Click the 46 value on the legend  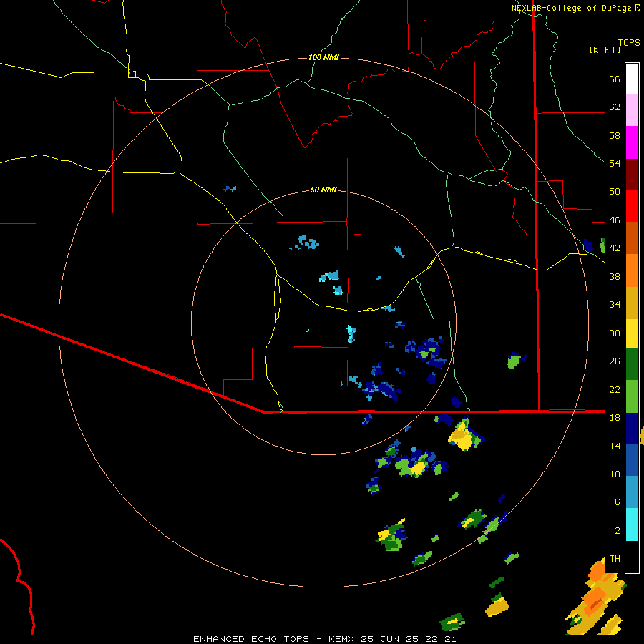(615, 220)
